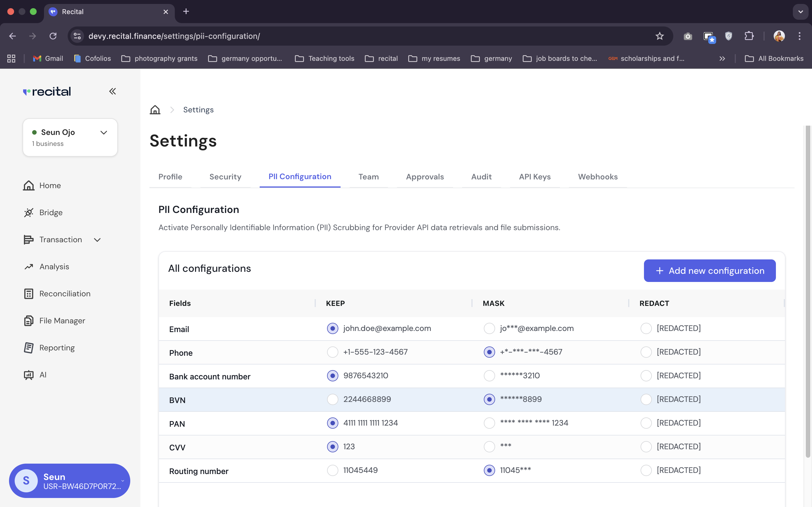Viewport: 812px width, 507px height.
Task: Collapse the sidebar with the double chevron
Action: [x=112, y=91]
